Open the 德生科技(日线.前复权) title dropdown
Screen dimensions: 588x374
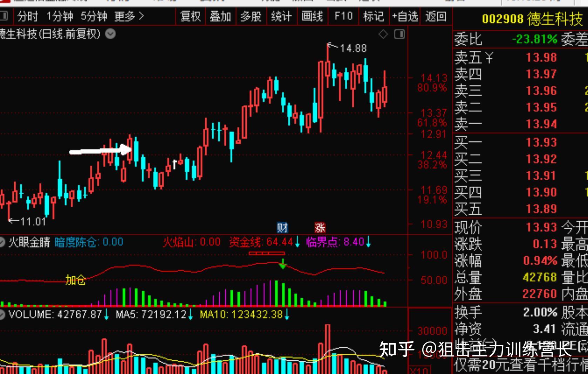(x=109, y=34)
